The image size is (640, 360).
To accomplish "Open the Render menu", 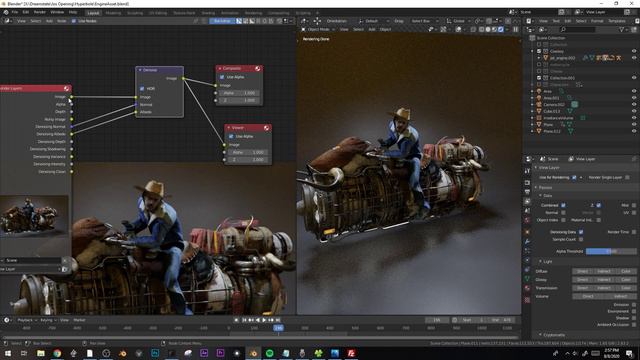I will point(40,13).
